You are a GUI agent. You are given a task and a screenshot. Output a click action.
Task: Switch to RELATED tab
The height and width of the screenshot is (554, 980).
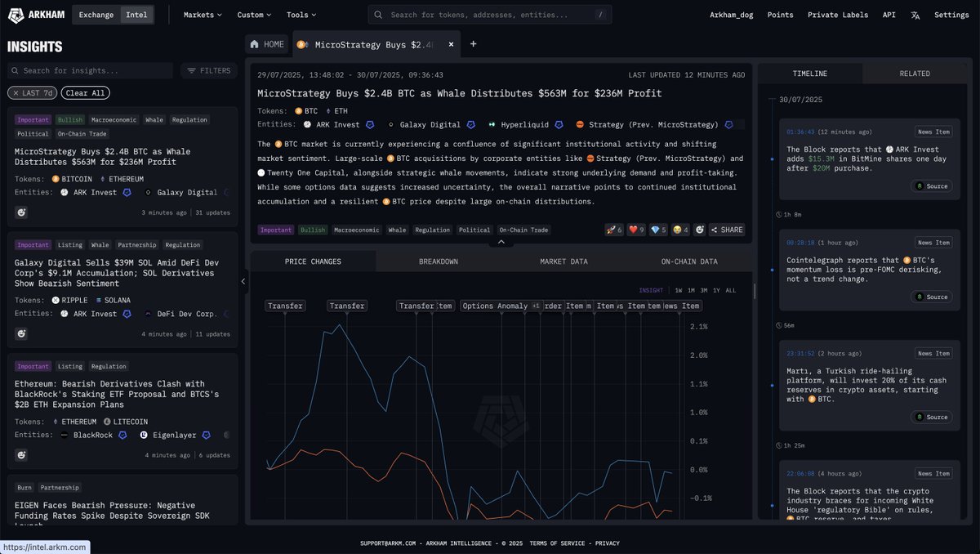click(915, 74)
